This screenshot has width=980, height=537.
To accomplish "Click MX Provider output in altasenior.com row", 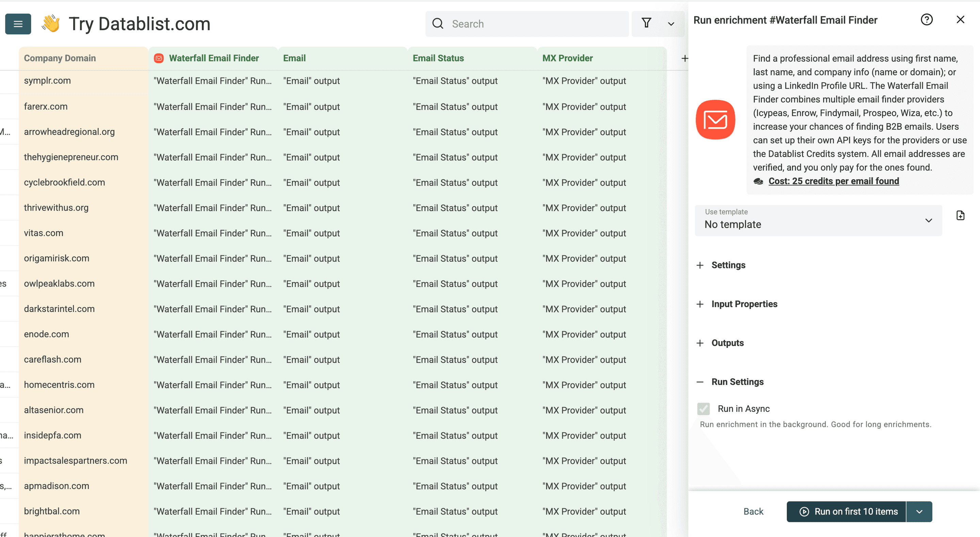I will click(x=602, y=410).
